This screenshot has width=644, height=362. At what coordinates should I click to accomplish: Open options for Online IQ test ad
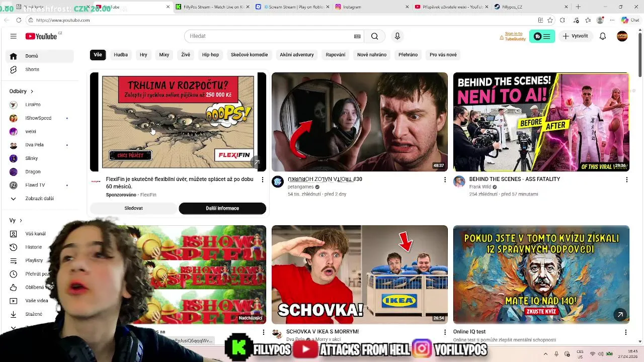tap(625, 332)
